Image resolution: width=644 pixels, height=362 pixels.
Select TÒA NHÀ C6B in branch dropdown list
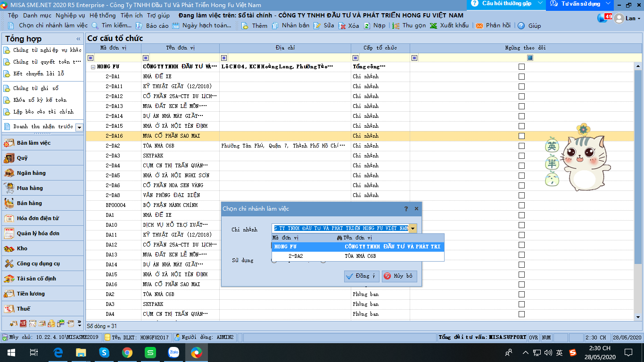click(x=360, y=256)
